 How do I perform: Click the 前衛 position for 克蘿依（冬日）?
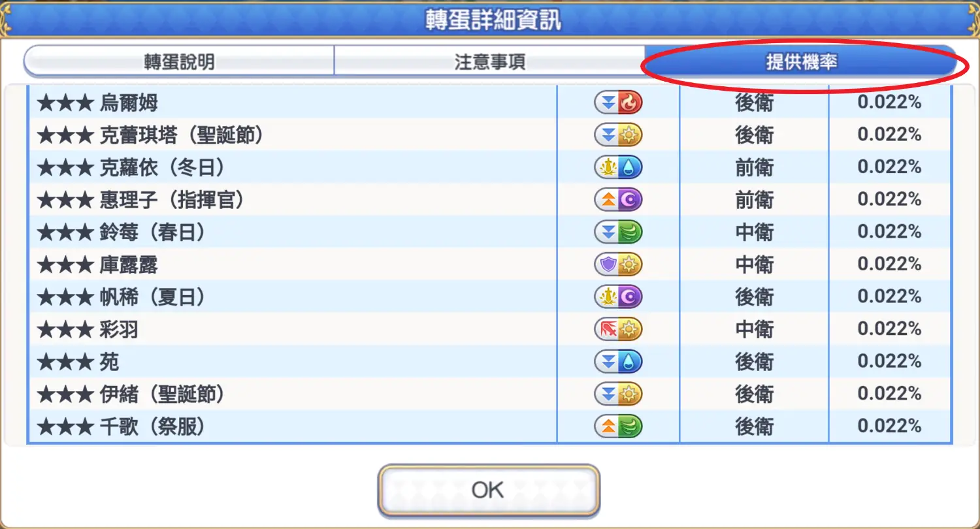755,168
